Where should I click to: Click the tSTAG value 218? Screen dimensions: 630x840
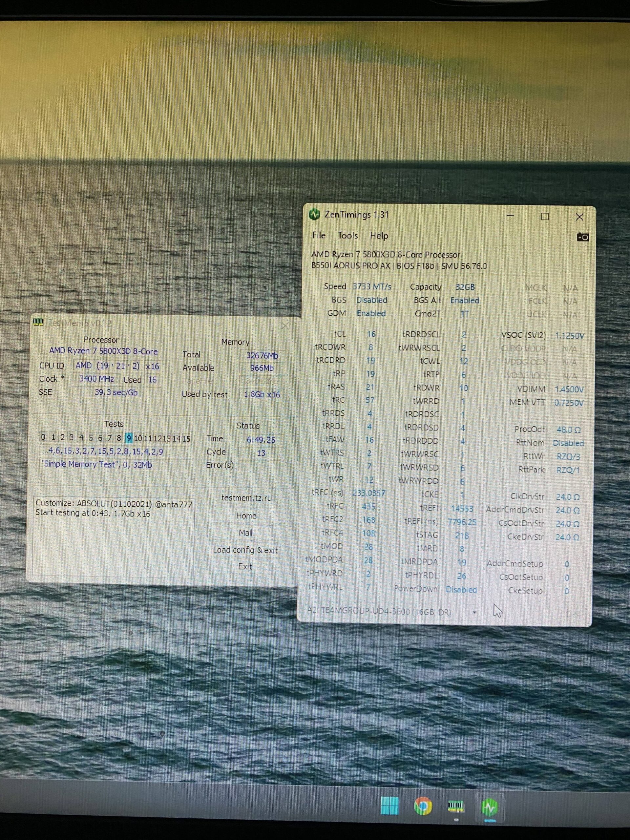(462, 535)
